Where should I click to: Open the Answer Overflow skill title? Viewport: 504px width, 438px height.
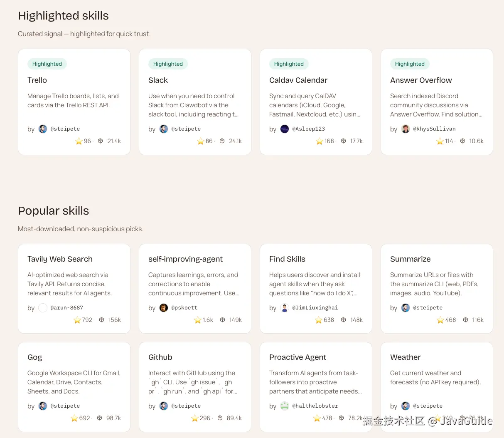421,80
